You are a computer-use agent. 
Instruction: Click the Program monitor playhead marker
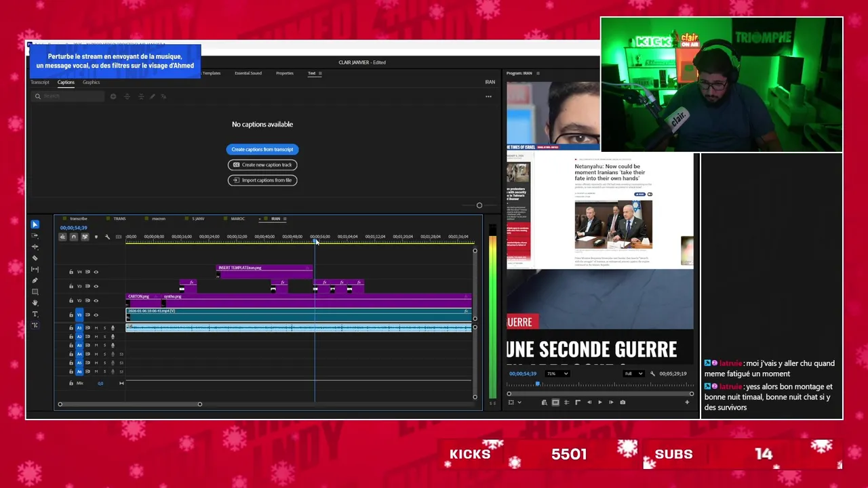coord(538,384)
